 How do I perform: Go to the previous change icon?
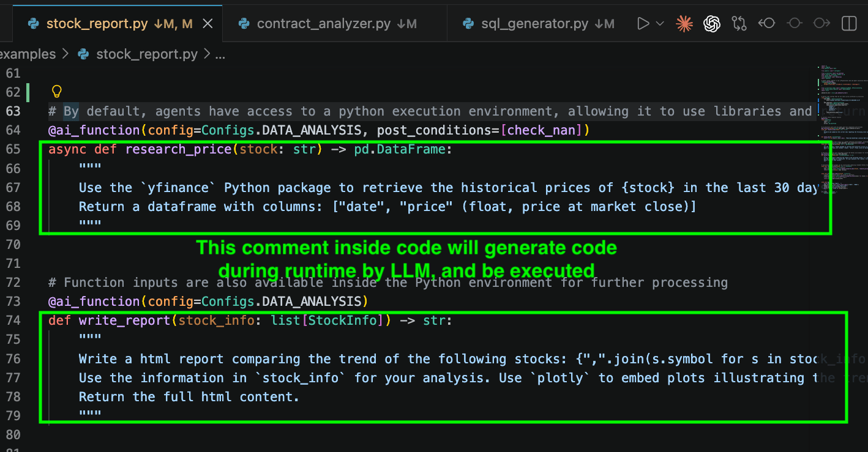pos(766,24)
